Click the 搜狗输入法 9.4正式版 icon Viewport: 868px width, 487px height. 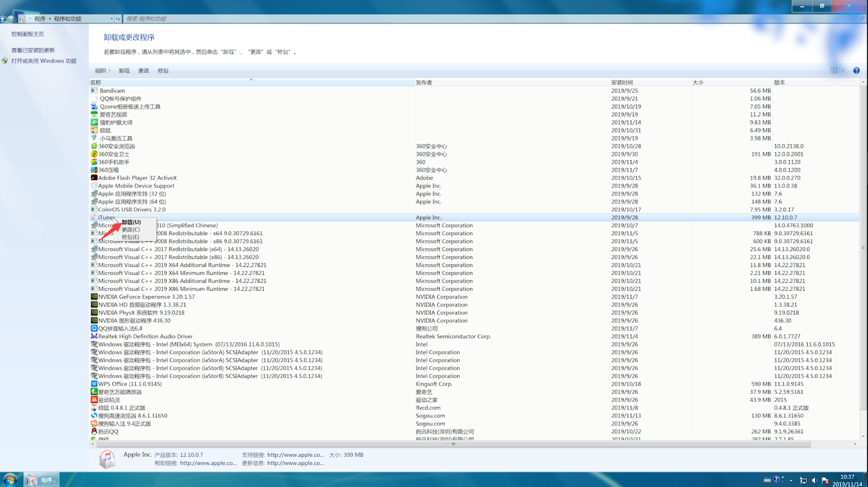94,423
